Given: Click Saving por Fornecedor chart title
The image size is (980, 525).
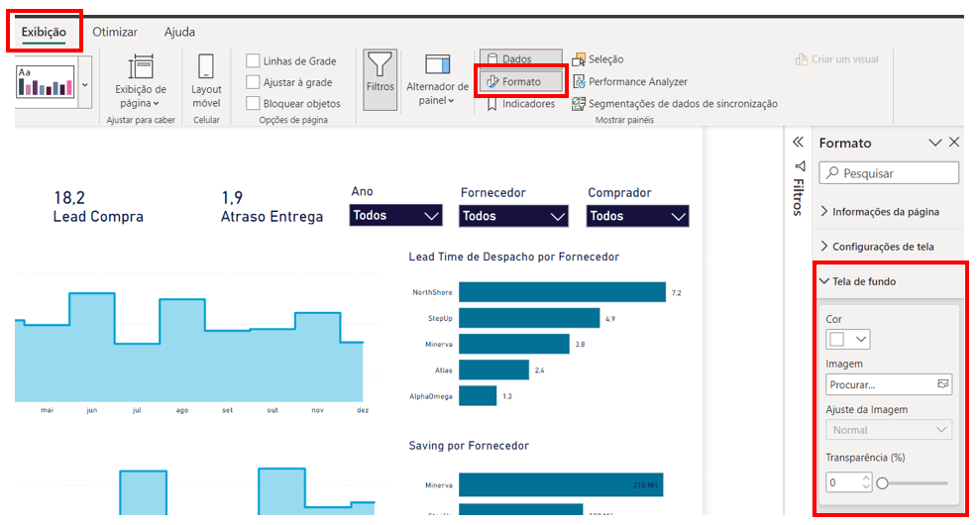Looking at the screenshot, I should pyautogui.click(x=469, y=446).
